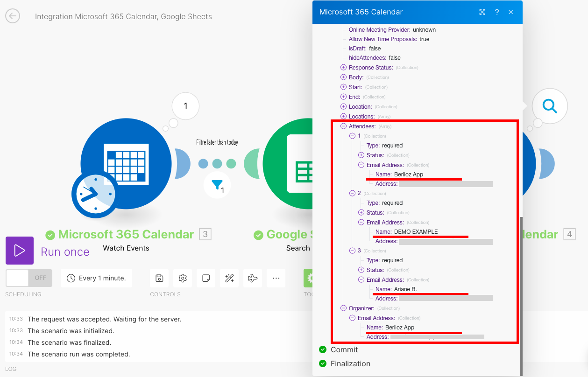Screen dimensions: 588x377
Task: Go back using the arrow icon
Action: (13, 16)
